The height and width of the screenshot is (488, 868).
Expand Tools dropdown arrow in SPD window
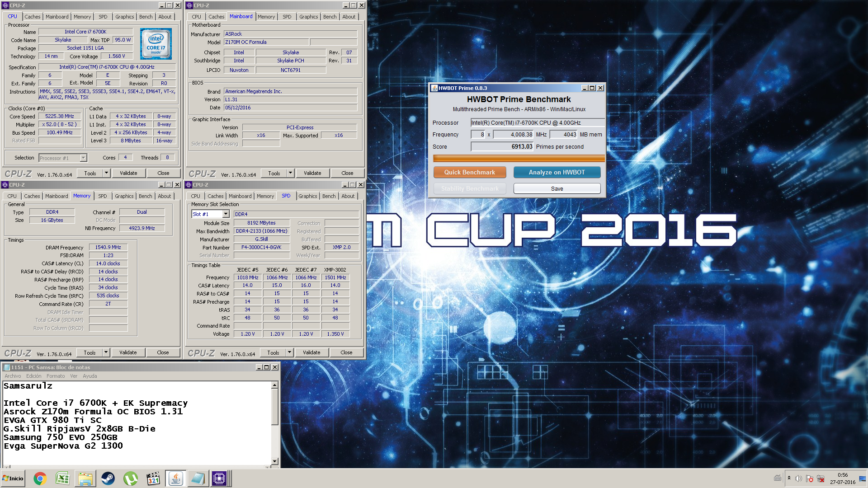[289, 352]
